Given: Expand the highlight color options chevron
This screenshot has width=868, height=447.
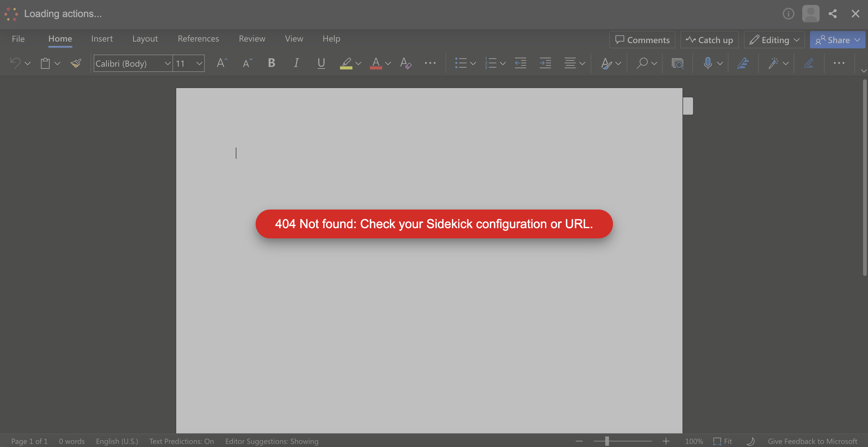Looking at the screenshot, I should (x=358, y=64).
